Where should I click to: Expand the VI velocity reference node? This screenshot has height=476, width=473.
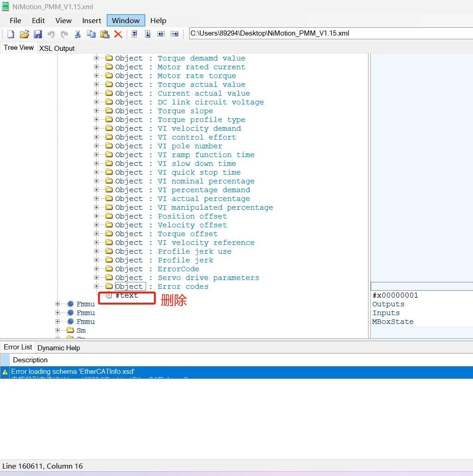(96, 243)
